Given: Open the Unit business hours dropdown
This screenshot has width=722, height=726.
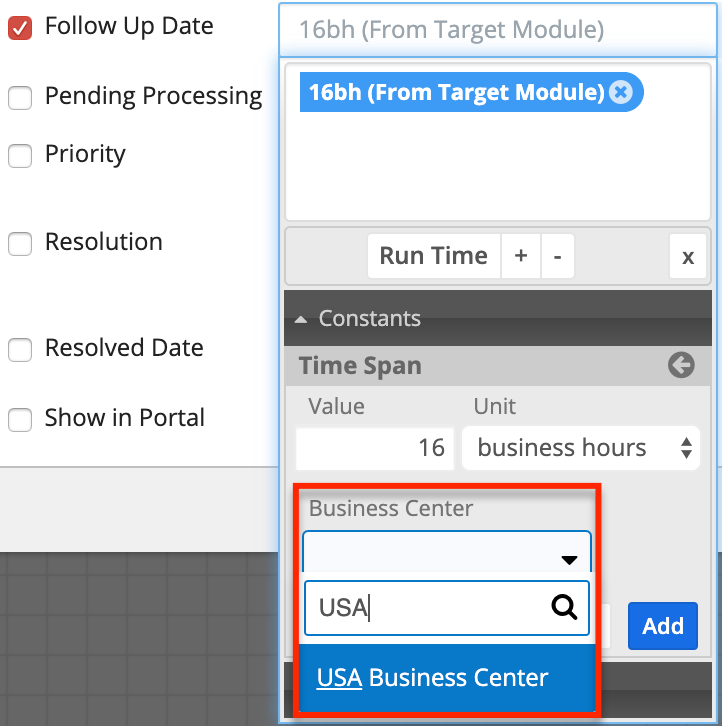Looking at the screenshot, I should [x=581, y=448].
